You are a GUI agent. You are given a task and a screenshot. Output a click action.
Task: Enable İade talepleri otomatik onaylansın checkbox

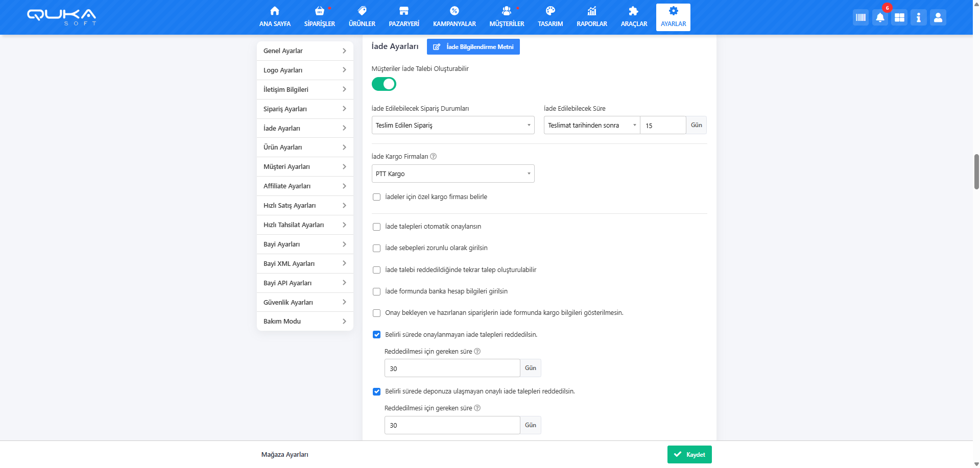point(377,227)
